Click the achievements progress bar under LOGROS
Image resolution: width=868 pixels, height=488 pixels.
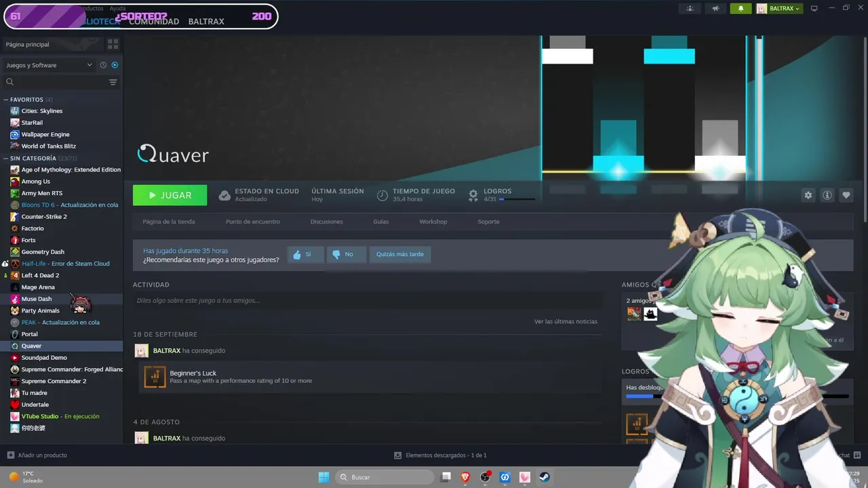(517, 199)
